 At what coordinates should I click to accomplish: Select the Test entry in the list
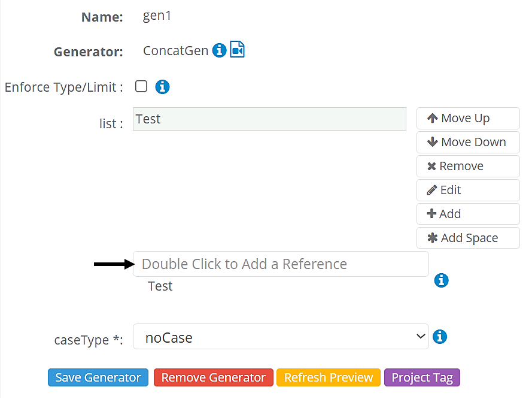click(x=269, y=119)
